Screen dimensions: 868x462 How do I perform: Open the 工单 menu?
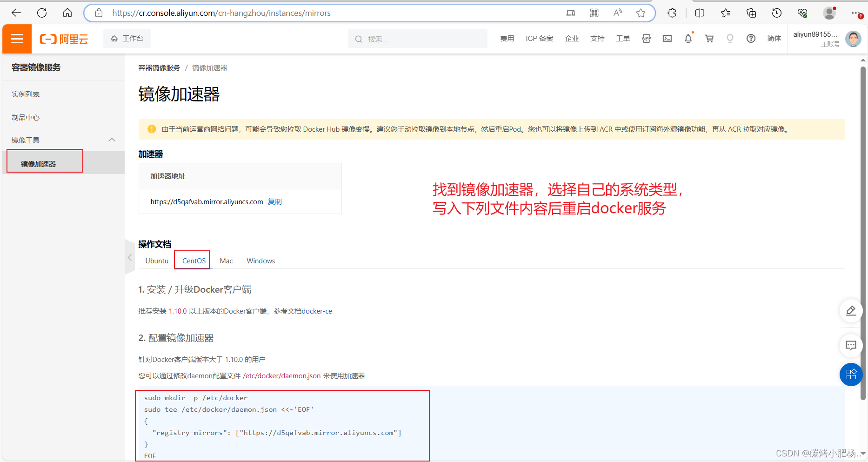coord(623,39)
